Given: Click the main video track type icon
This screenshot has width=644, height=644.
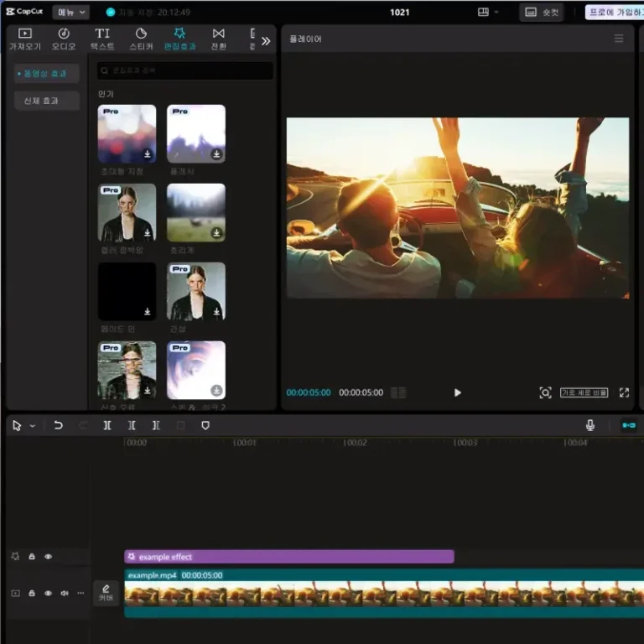Looking at the screenshot, I should (x=15, y=593).
